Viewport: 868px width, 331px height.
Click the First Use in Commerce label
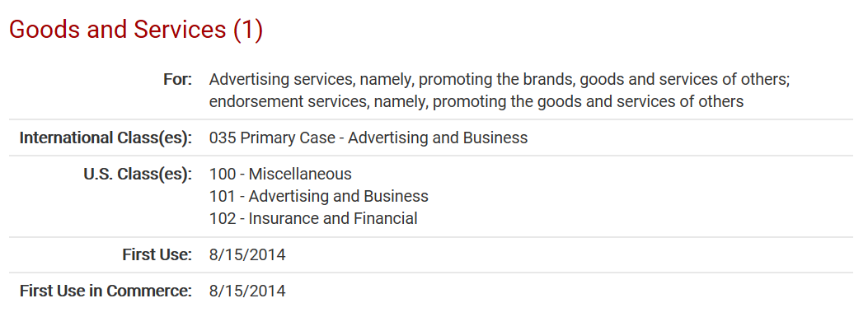[106, 291]
